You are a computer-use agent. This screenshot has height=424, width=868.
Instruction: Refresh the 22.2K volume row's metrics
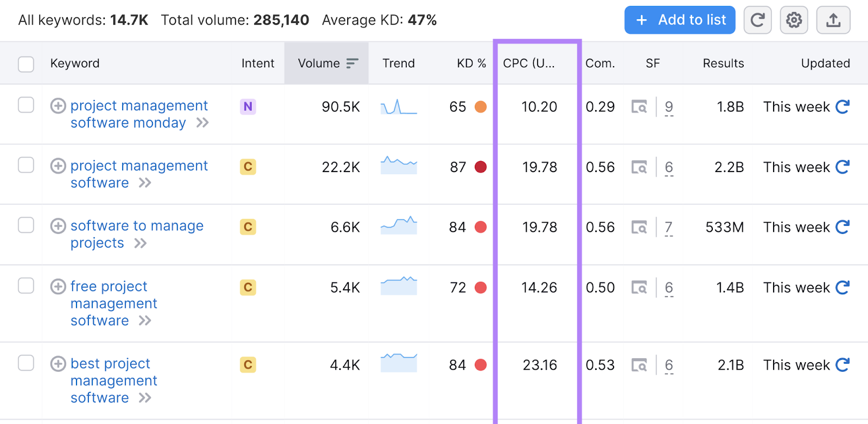[843, 167]
